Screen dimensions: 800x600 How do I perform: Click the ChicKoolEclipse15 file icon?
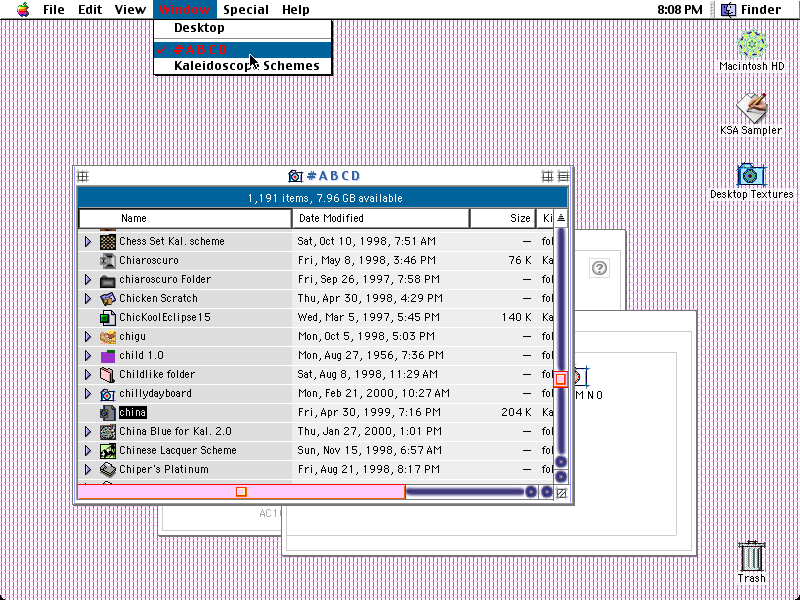(108, 318)
